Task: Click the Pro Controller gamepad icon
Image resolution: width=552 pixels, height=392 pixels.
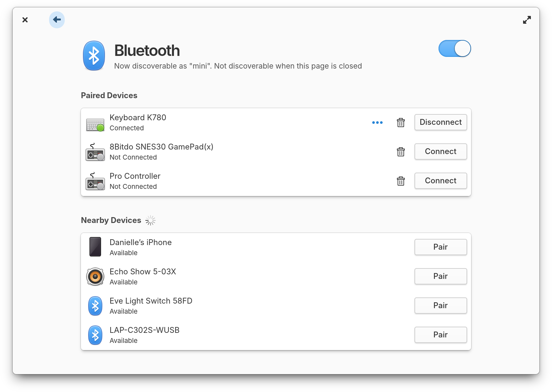Action: (x=95, y=182)
